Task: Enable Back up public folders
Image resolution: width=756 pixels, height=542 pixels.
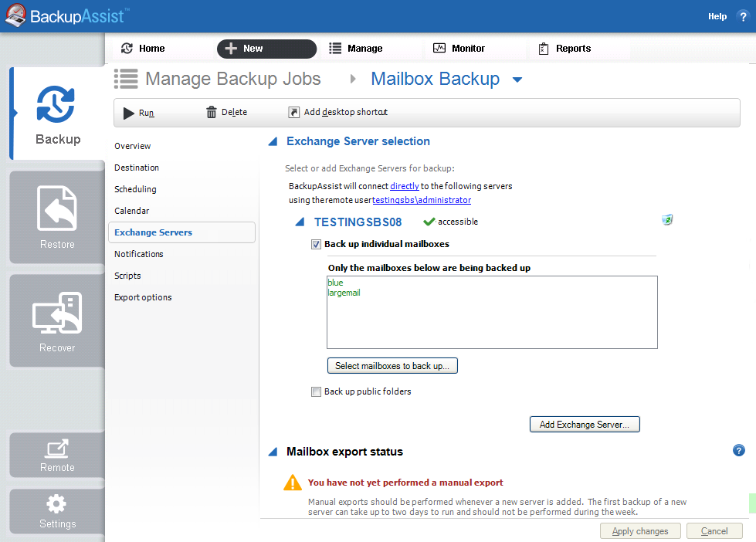Action: click(316, 391)
